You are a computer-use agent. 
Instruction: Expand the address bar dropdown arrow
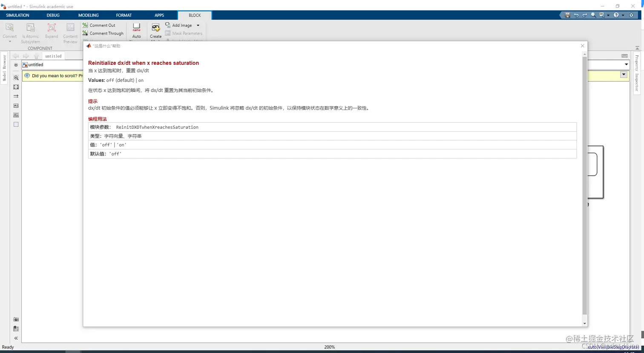(626, 65)
